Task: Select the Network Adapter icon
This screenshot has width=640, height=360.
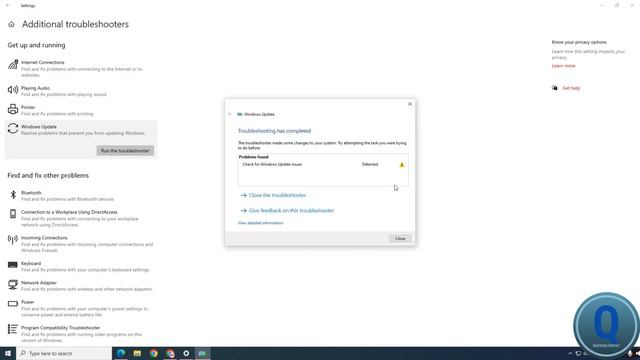Action: pyautogui.click(x=13, y=284)
